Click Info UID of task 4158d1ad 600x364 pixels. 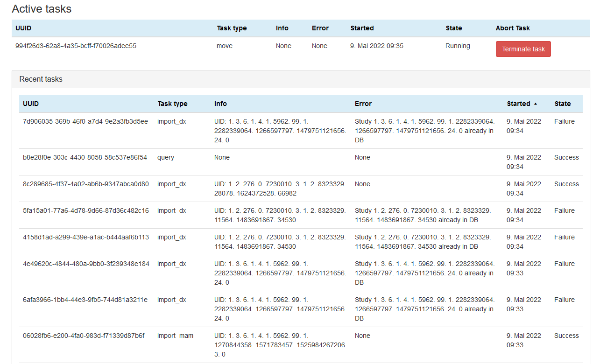pyautogui.click(x=280, y=242)
